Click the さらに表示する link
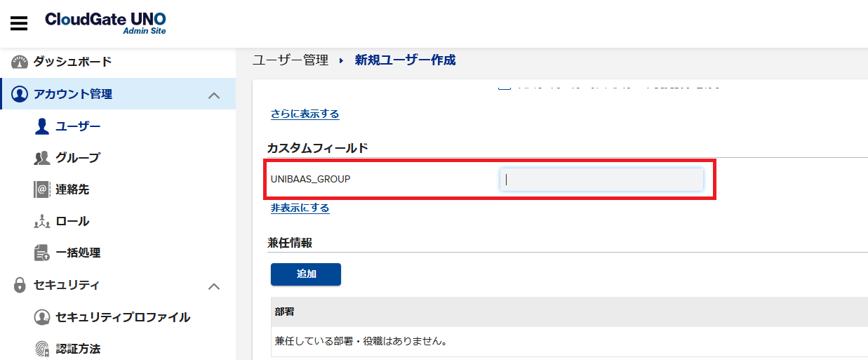 pyautogui.click(x=305, y=114)
